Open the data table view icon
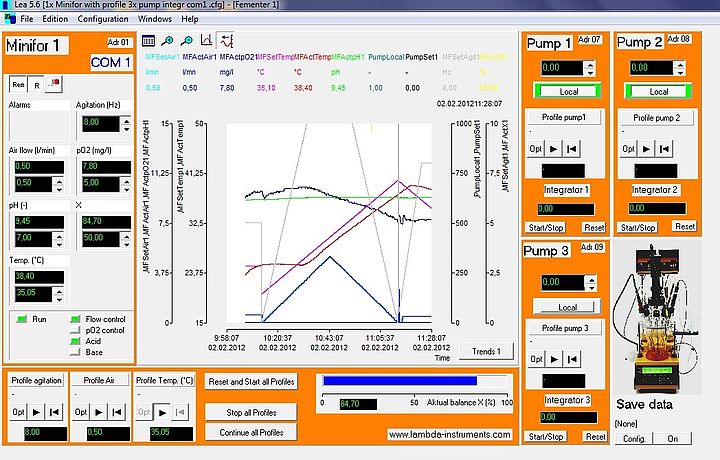Image resolution: width=720 pixels, height=460 pixels. tap(148, 41)
